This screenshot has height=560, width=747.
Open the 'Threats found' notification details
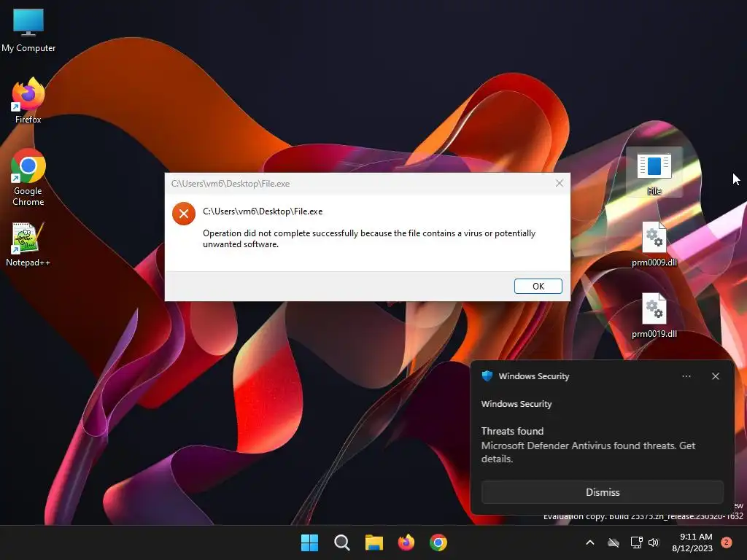coord(512,431)
